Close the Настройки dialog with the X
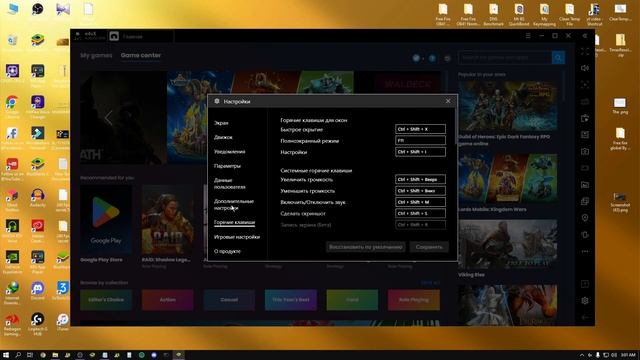 (x=448, y=101)
